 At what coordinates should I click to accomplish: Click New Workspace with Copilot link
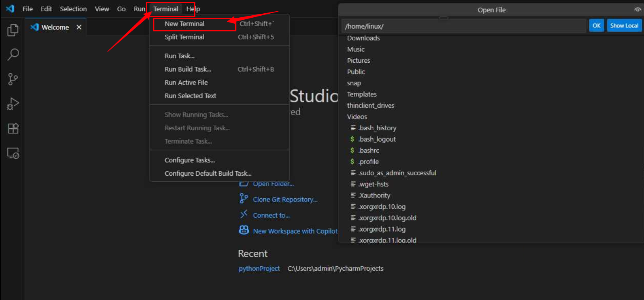click(295, 231)
